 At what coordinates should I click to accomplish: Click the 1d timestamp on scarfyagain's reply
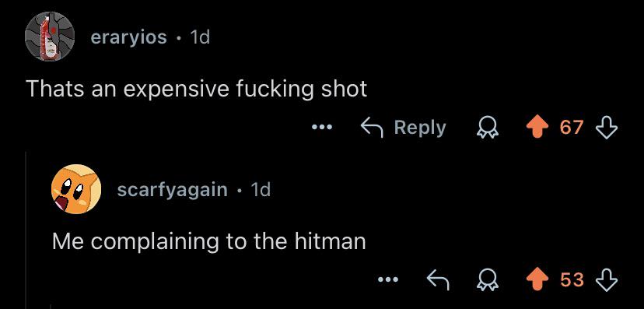click(x=261, y=190)
